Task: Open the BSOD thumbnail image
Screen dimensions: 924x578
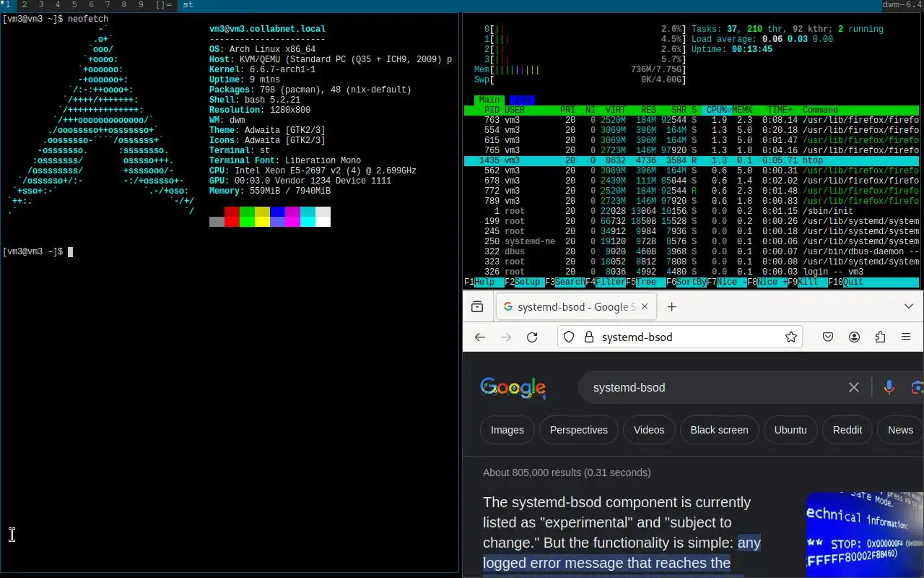Action: 864,535
